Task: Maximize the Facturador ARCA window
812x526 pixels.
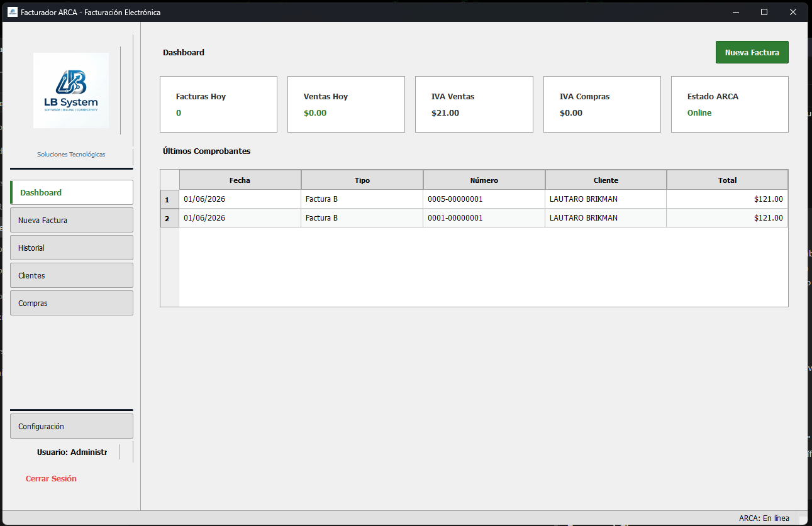Action: tap(764, 12)
